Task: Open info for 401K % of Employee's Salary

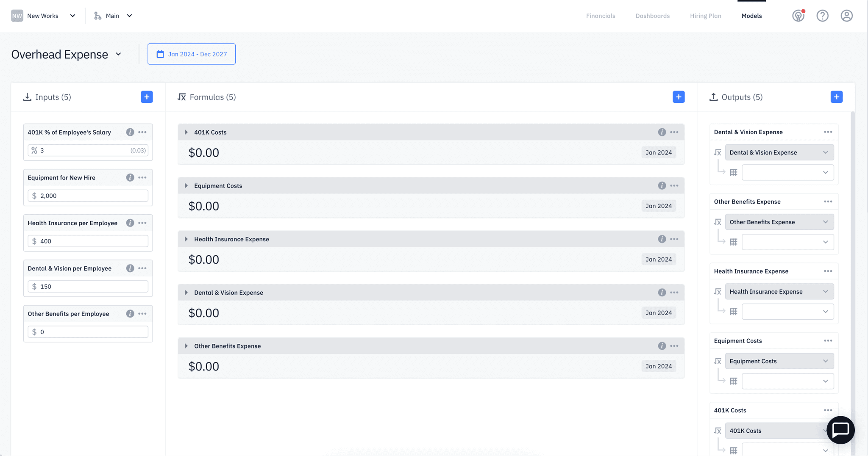Action: click(x=130, y=132)
